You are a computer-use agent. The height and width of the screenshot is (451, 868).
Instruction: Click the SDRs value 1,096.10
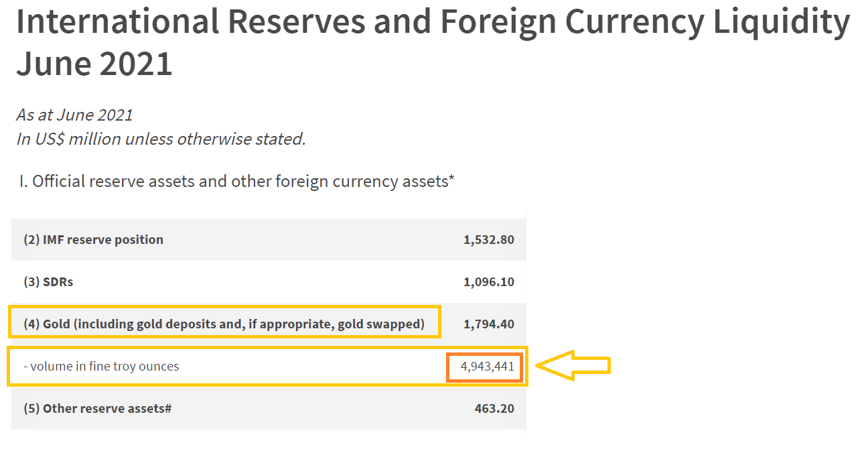coord(489,281)
